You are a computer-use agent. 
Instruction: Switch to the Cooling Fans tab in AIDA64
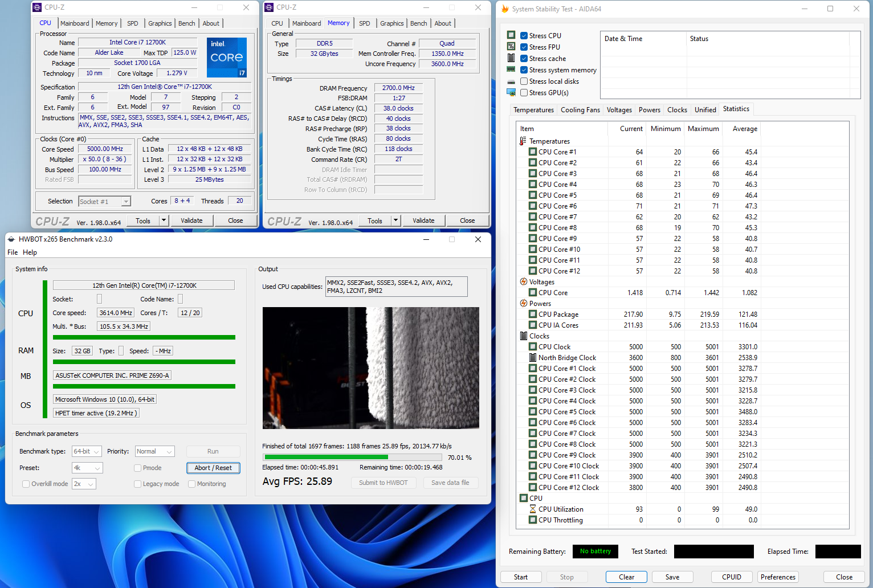tap(580, 110)
